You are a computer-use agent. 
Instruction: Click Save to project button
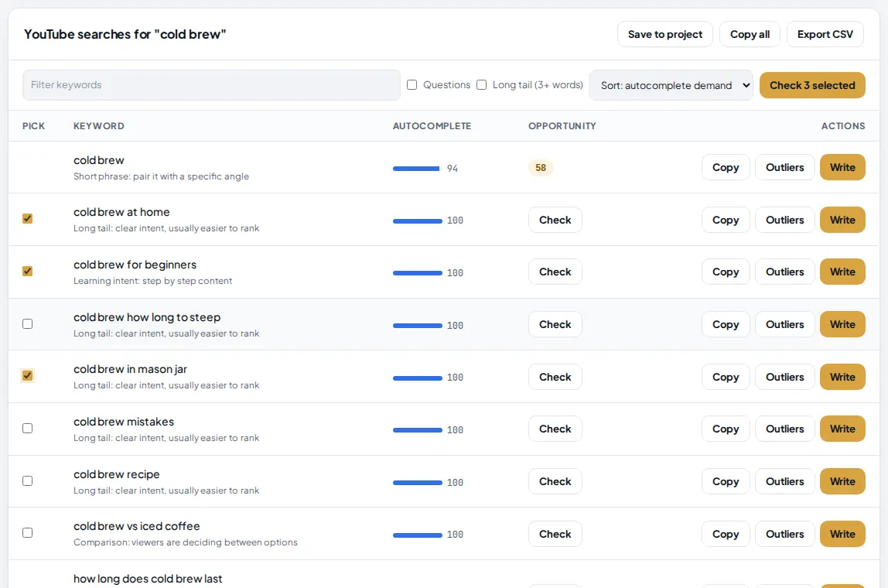click(665, 34)
